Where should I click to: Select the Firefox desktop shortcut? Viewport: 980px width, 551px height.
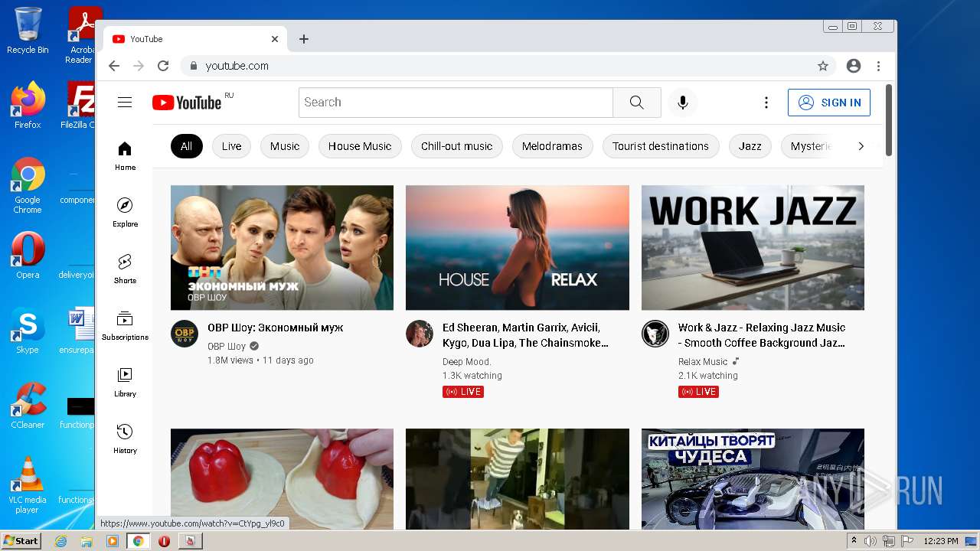pos(28,105)
